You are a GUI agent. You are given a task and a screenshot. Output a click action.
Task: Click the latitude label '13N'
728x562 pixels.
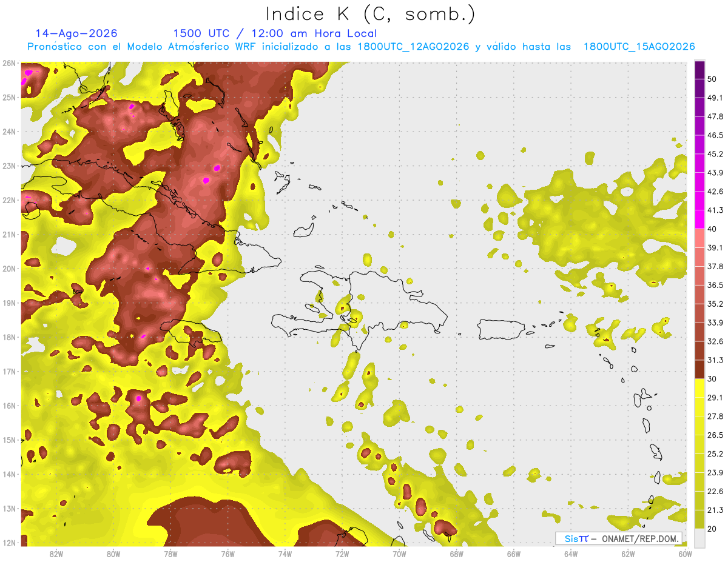coord(8,508)
